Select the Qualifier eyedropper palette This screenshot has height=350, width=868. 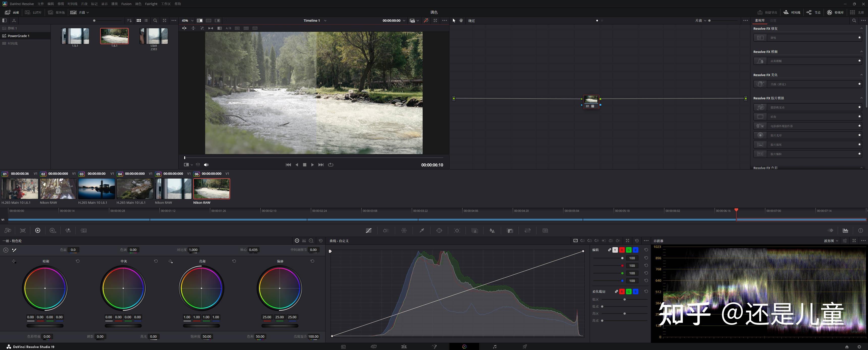click(x=422, y=231)
